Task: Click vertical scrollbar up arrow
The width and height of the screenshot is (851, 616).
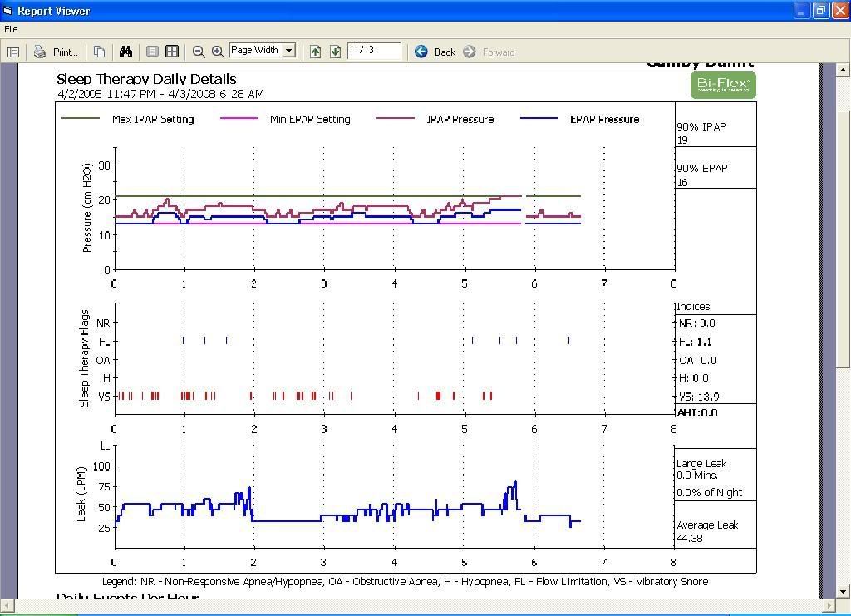Action: click(843, 70)
